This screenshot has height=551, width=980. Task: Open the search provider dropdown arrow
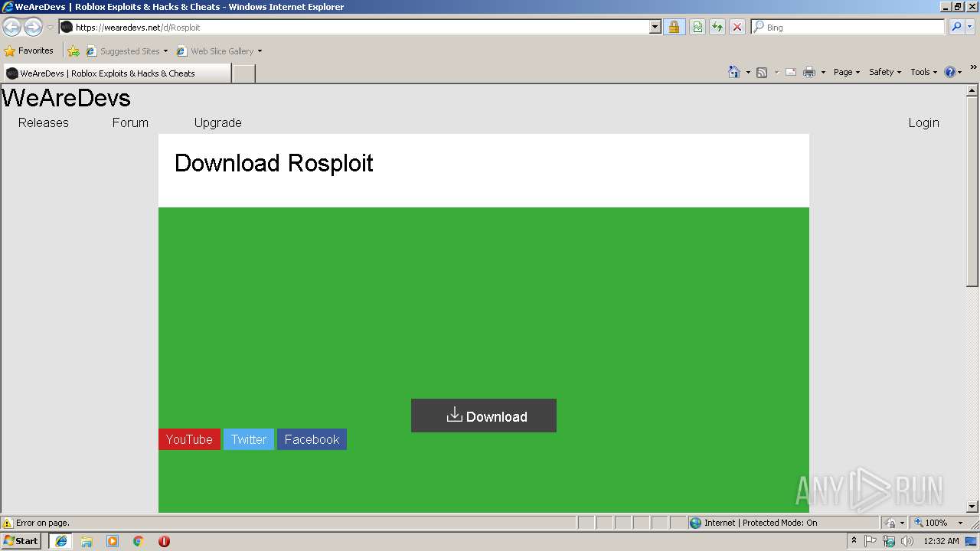click(x=970, y=27)
